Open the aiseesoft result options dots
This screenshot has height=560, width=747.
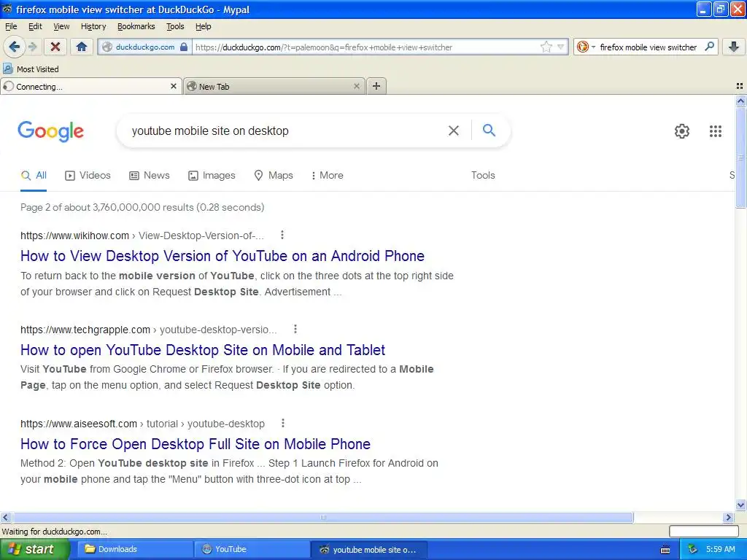283,423
